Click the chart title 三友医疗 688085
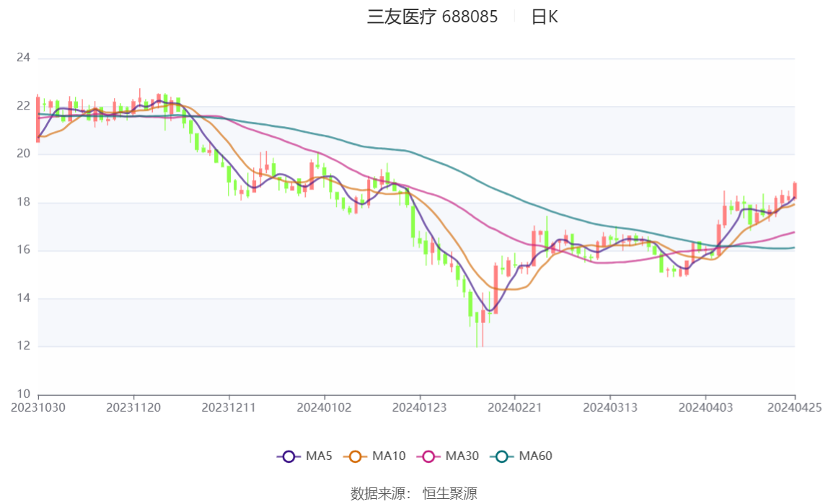 (433, 17)
